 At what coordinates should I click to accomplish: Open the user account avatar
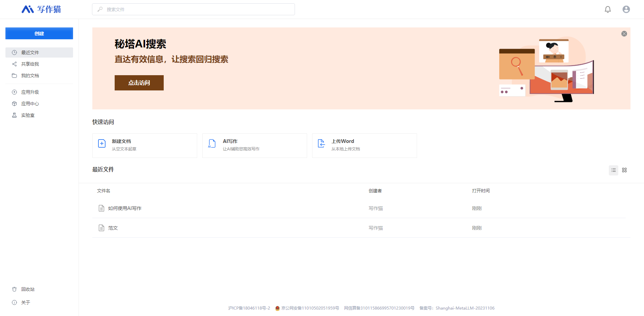626,9
